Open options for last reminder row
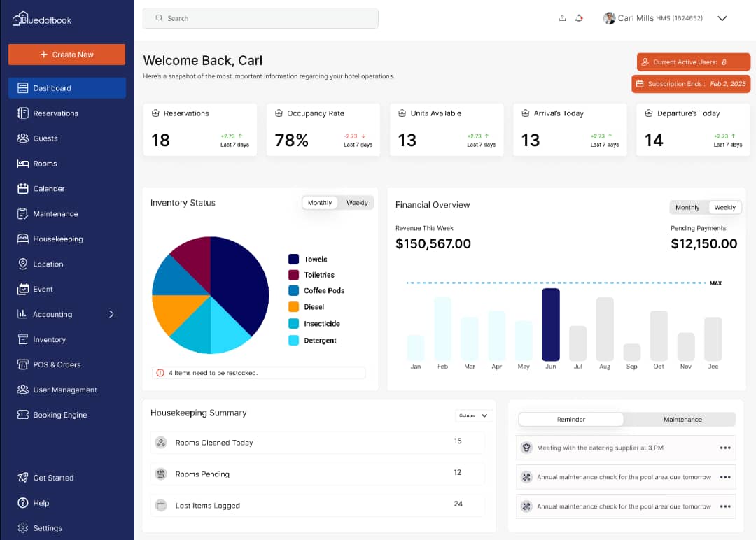 click(724, 506)
